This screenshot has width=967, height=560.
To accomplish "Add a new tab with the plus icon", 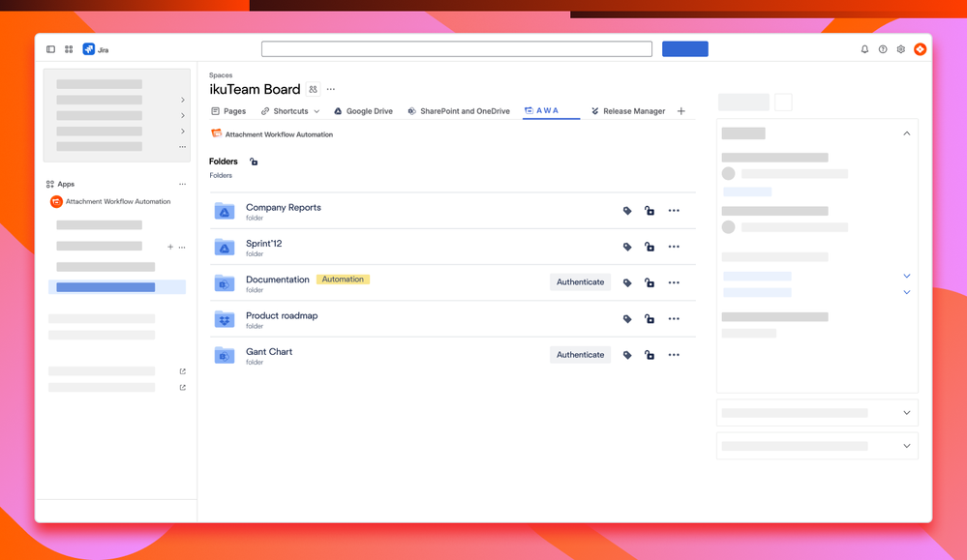I will [681, 111].
